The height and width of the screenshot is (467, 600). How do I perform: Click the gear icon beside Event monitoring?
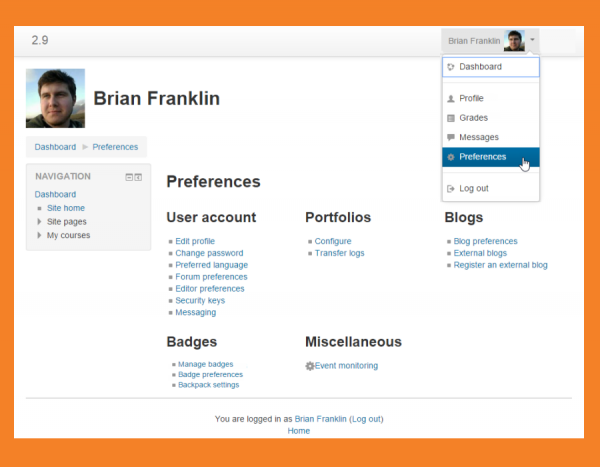tap(310, 366)
